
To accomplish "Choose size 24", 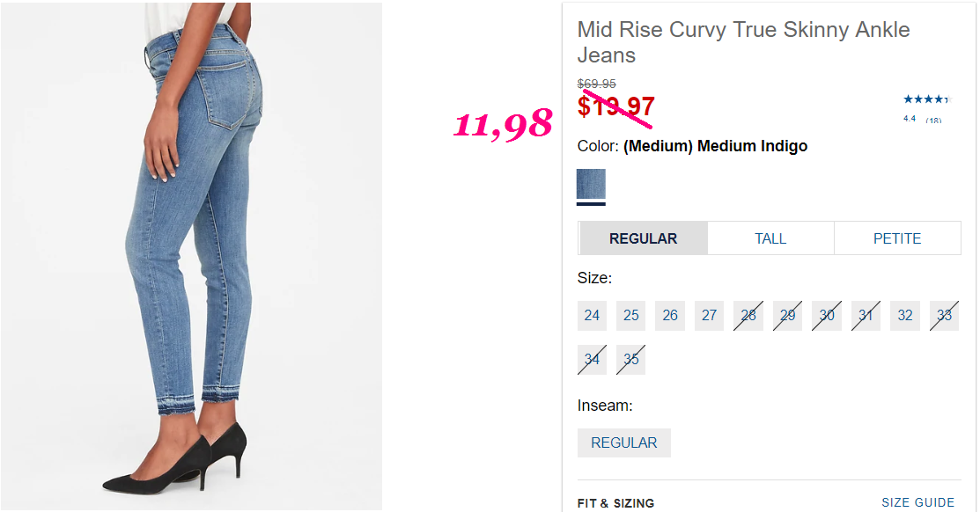I will coord(592,315).
